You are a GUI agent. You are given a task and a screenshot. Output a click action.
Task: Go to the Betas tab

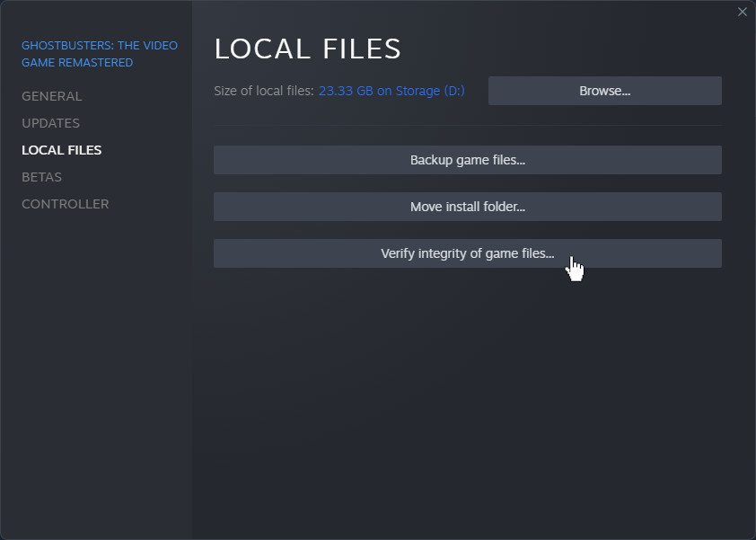(x=41, y=177)
